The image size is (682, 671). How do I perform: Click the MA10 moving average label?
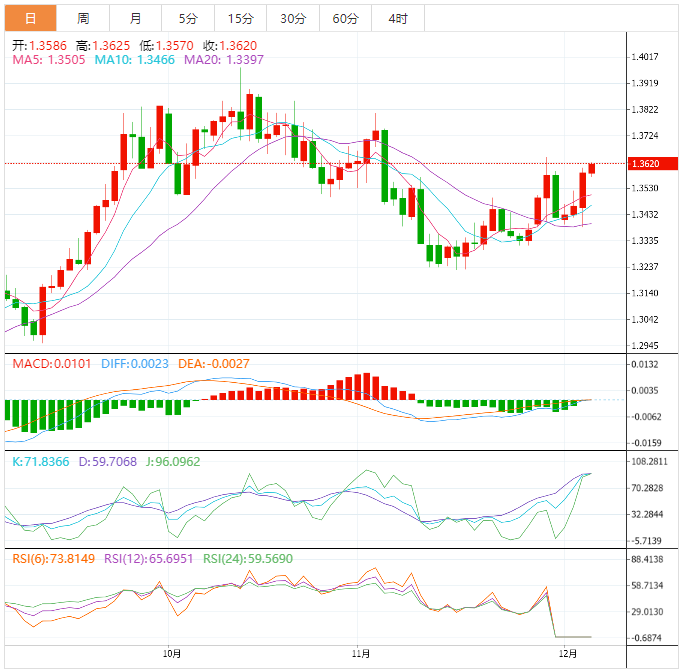(x=134, y=60)
